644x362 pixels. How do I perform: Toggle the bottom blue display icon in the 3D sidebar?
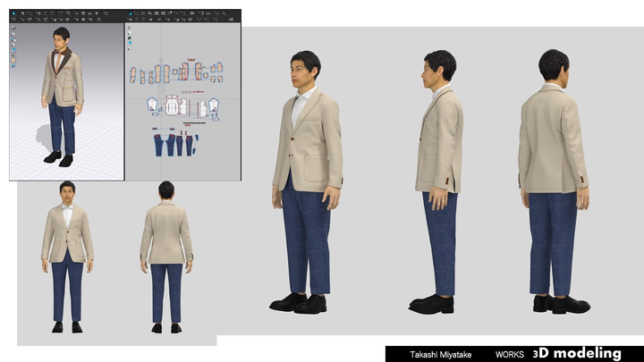[13, 64]
